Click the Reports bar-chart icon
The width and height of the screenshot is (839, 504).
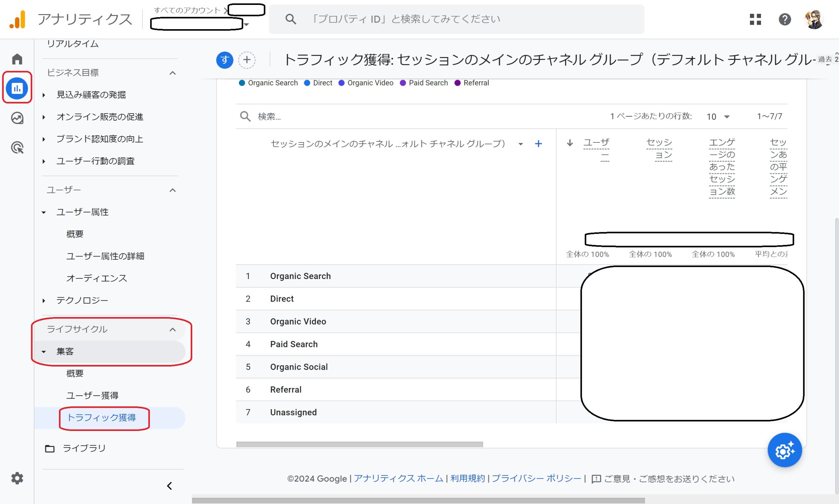(x=17, y=88)
